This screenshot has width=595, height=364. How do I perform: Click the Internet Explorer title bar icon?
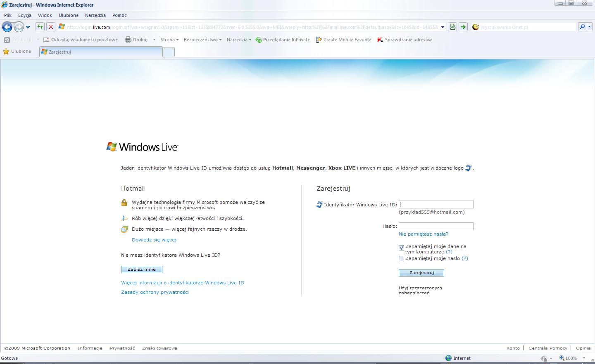click(x=5, y=5)
